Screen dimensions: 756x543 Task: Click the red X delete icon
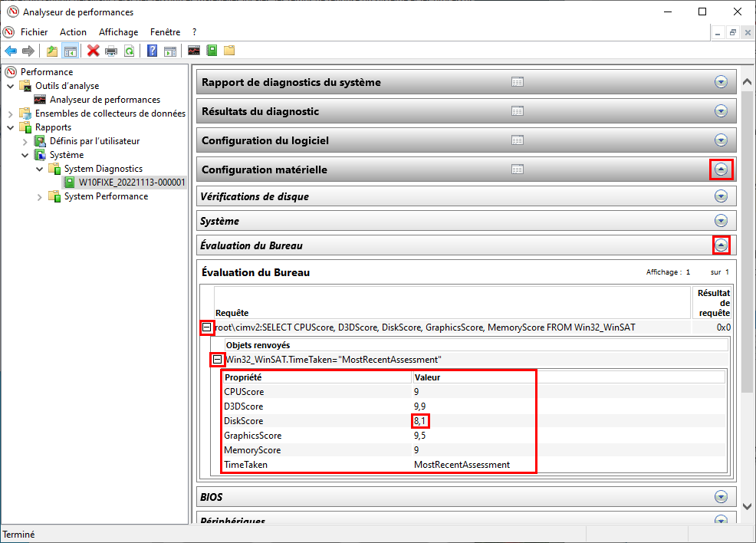[x=93, y=51]
